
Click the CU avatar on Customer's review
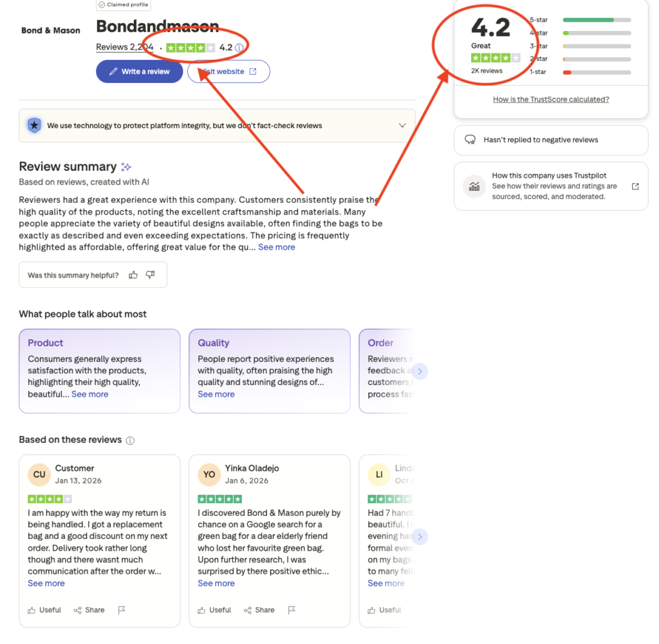[x=39, y=475]
